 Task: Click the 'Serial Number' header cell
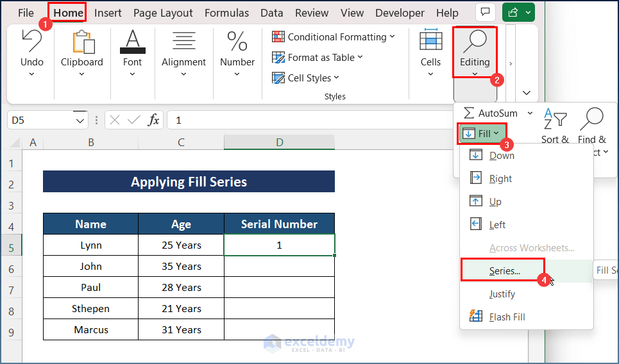point(280,224)
